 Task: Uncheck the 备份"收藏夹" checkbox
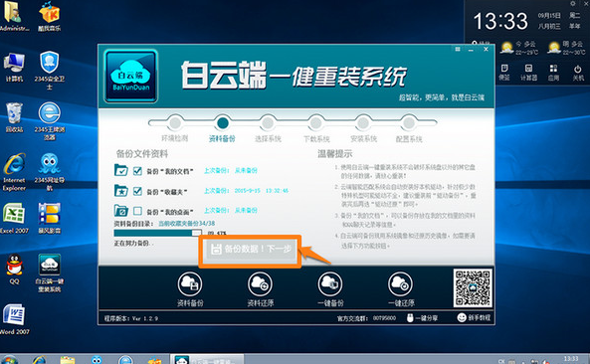tap(137, 191)
